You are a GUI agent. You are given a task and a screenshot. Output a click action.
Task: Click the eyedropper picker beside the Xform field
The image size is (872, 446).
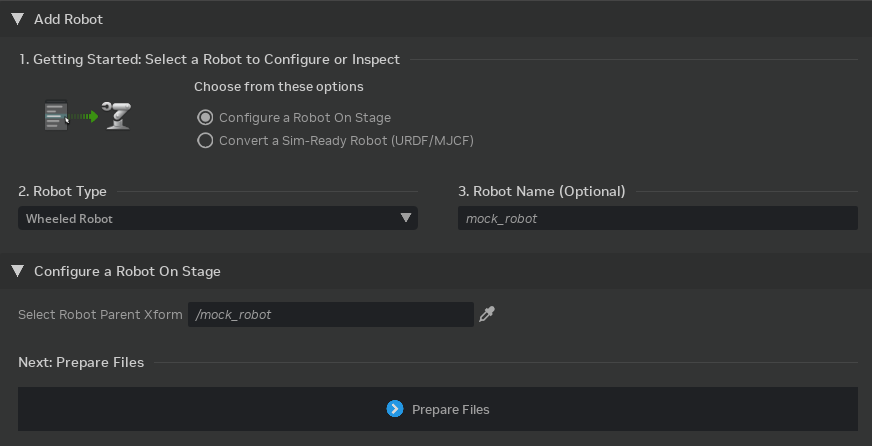tap(487, 314)
